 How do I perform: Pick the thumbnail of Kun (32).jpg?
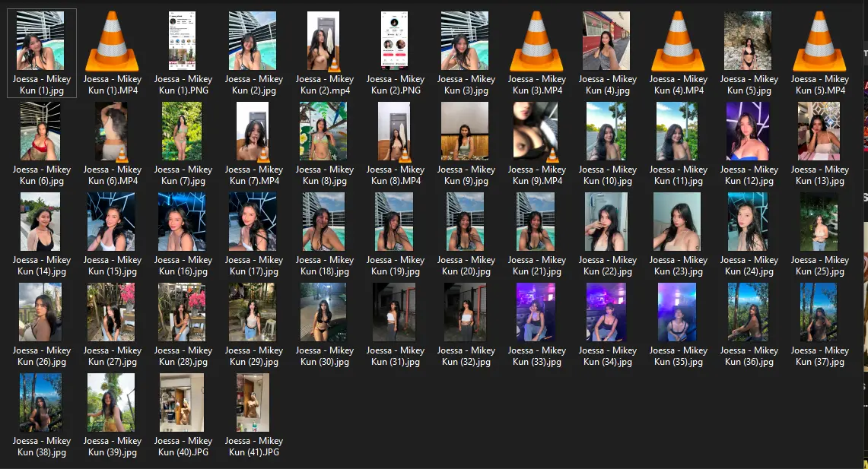465,312
